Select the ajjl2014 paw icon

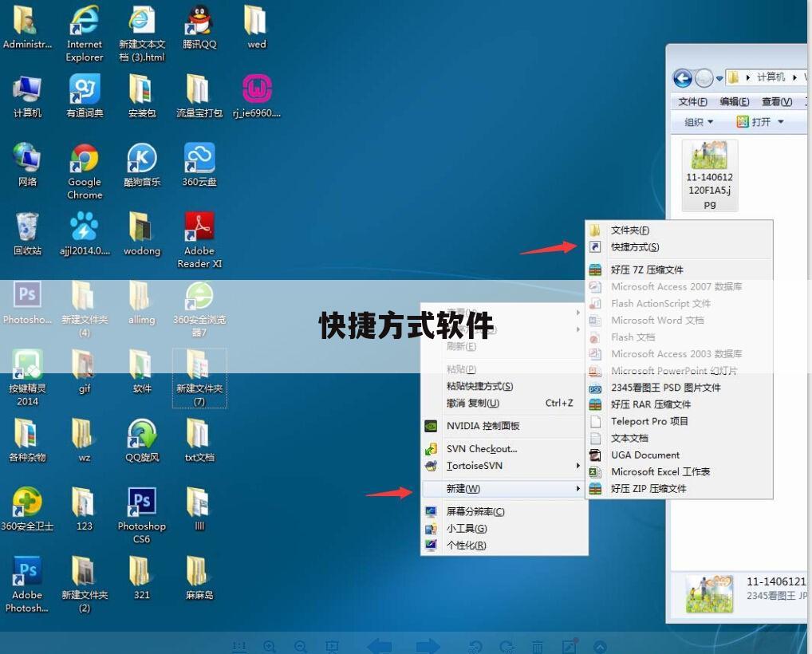(x=85, y=234)
